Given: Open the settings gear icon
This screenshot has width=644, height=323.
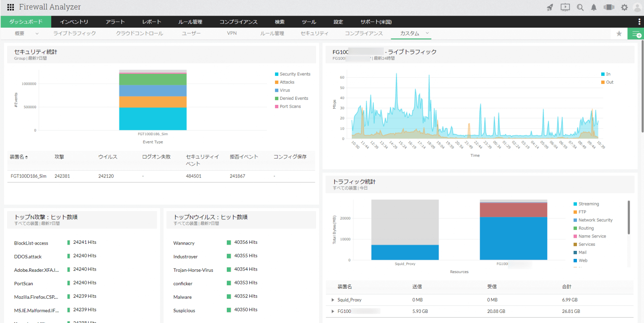Looking at the screenshot, I should coord(624,7).
